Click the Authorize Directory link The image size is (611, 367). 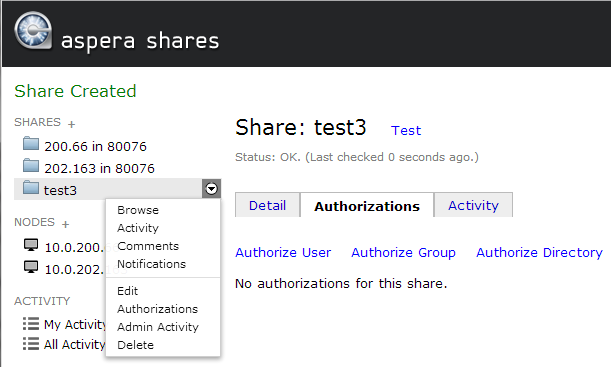pyautogui.click(x=539, y=252)
